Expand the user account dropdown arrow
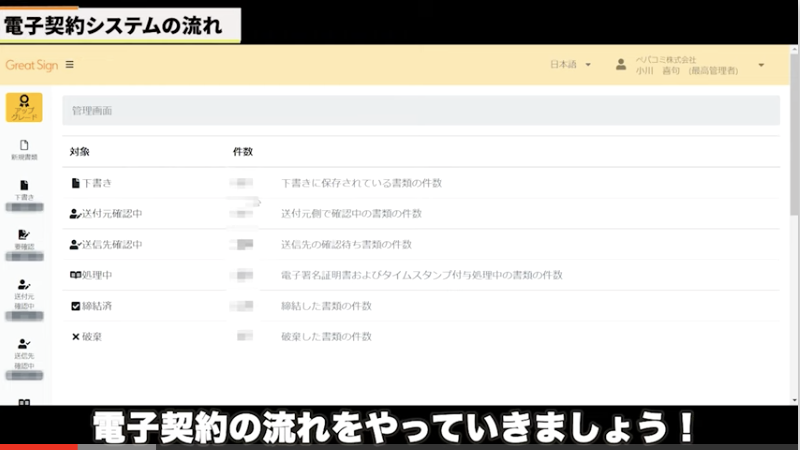 tap(761, 65)
